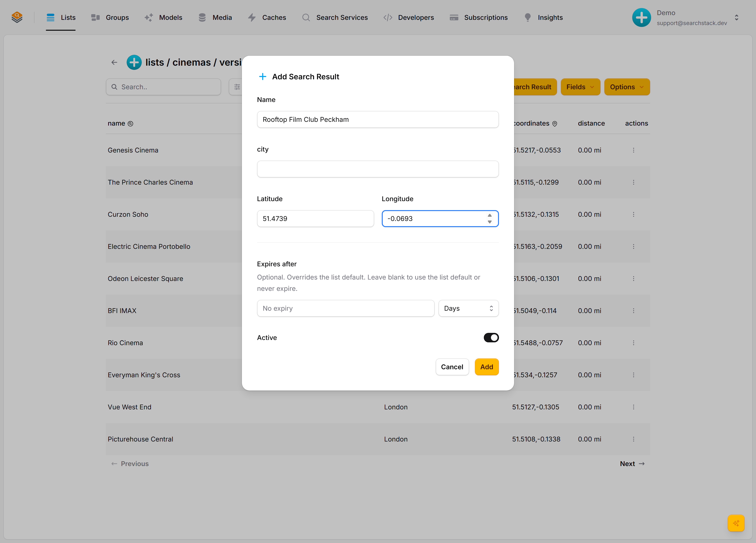Click the coordinates column location icon
The image size is (756, 543).
click(x=555, y=123)
